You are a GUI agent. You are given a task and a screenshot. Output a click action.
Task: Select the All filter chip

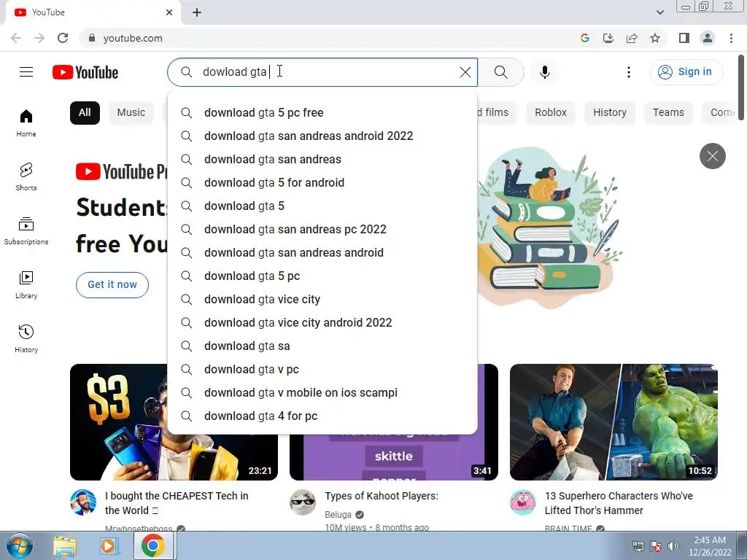(85, 113)
